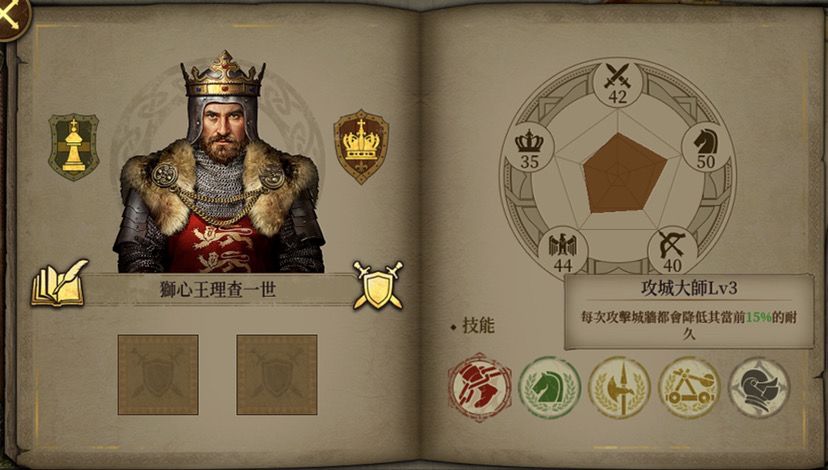Image resolution: width=828 pixels, height=470 pixels.
Task: Tap the knight horse stat showing 50
Action: tap(706, 147)
